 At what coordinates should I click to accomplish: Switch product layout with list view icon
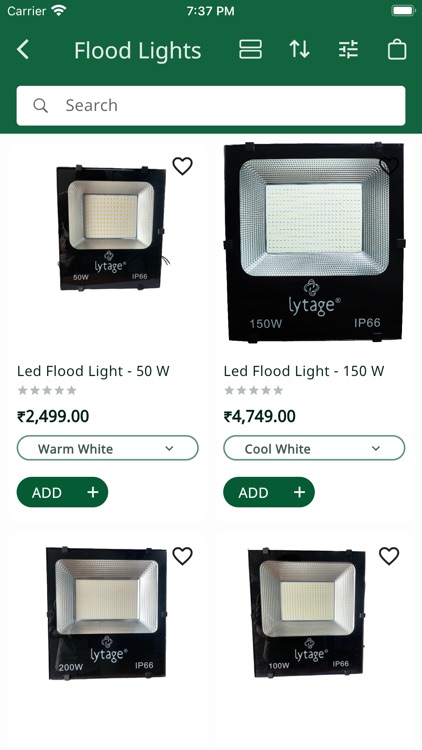coord(250,50)
